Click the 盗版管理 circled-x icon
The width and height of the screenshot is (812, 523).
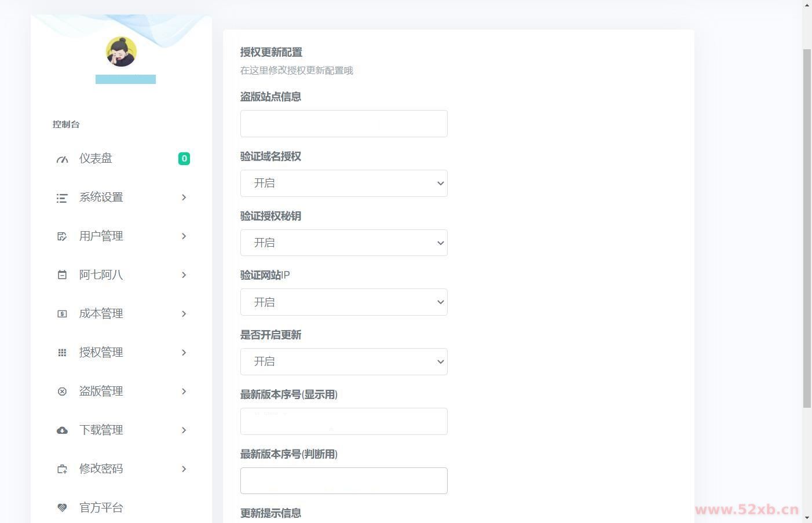pyautogui.click(x=62, y=392)
